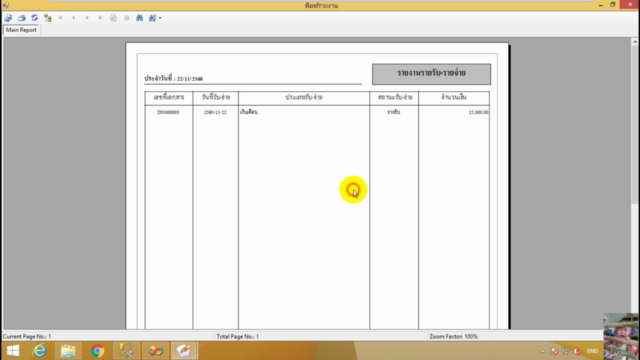Open the tools app taskbar icon
Screen dimensions: 640x360
(x=126, y=351)
